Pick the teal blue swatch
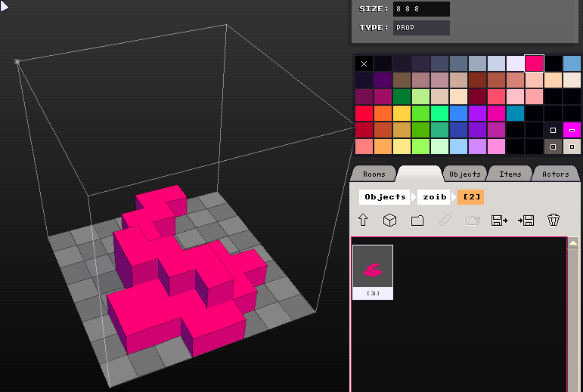The height and width of the screenshot is (392, 583). pyautogui.click(x=516, y=113)
